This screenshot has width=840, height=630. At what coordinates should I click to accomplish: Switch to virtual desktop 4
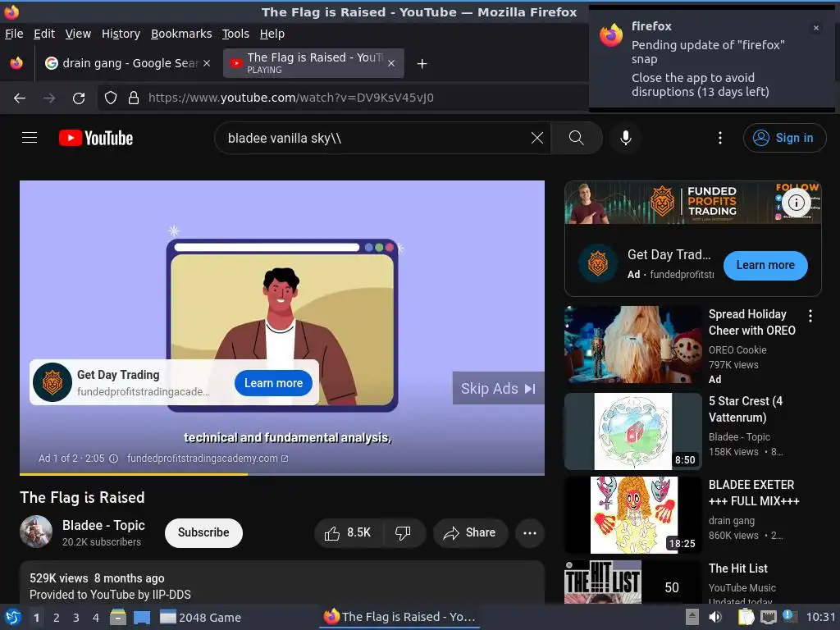pos(96,618)
